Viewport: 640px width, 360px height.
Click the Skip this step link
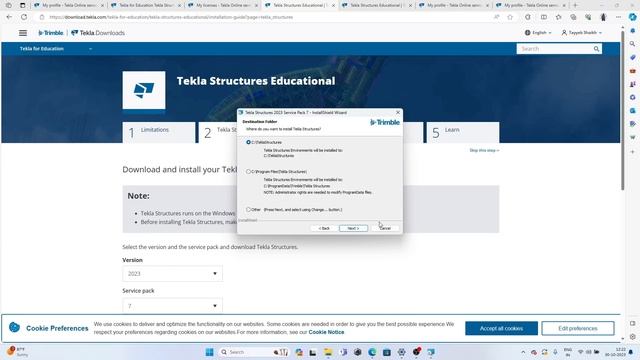(x=484, y=151)
